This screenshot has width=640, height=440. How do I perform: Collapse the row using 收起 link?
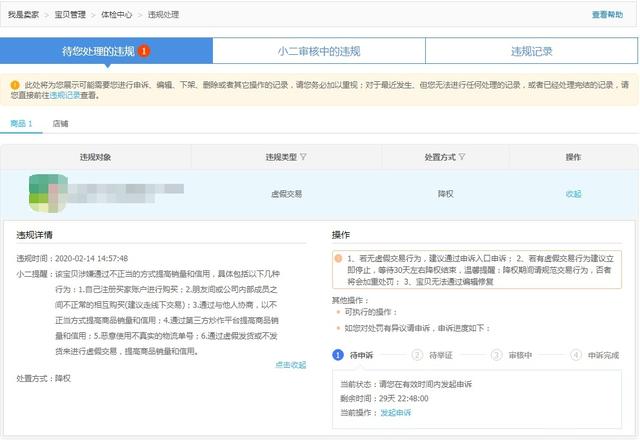click(573, 194)
